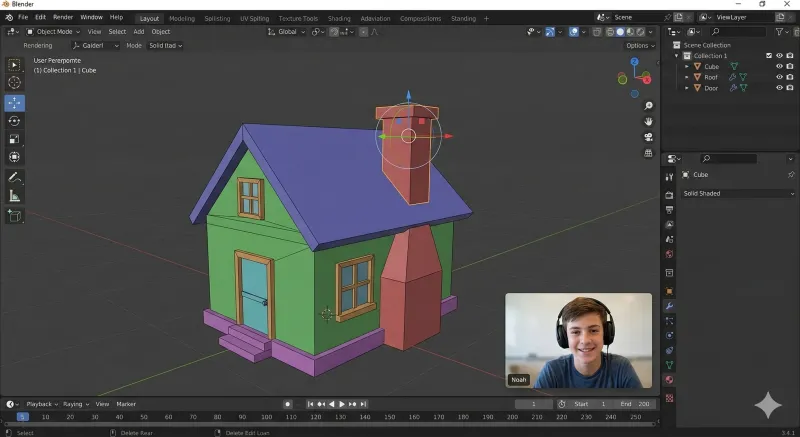
Task: Toggle visibility of the Door object
Action: click(779, 88)
